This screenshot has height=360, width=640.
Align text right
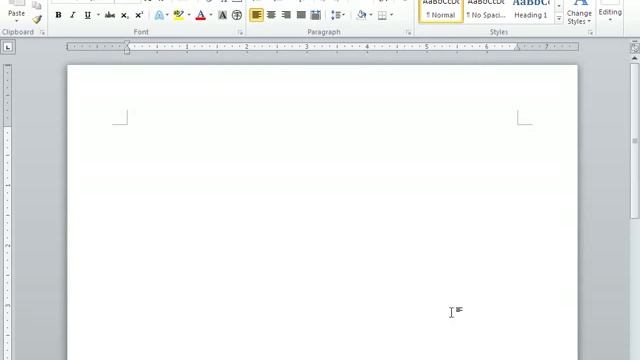pyautogui.click(x=286, y=15)
